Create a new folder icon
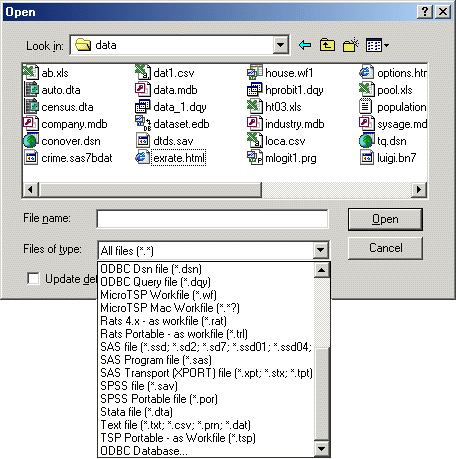The height and width of the screenshot is (459, 456). point(351,45)
